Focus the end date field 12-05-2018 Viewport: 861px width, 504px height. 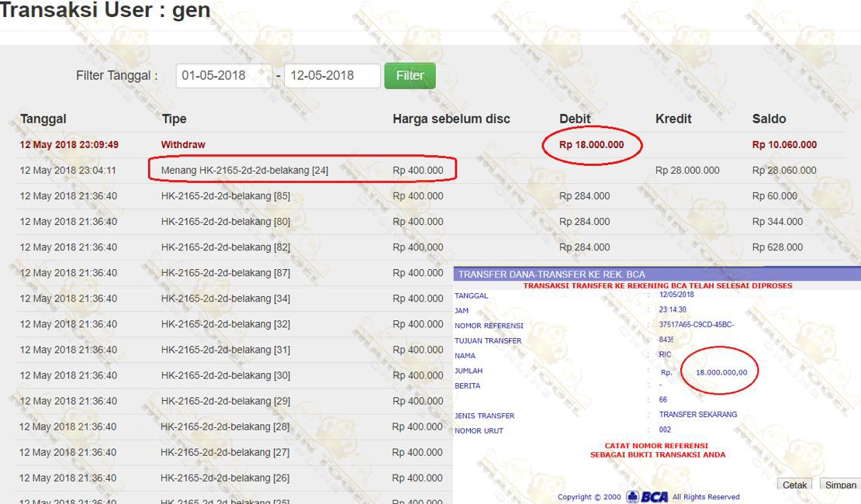tap(331, 76)
